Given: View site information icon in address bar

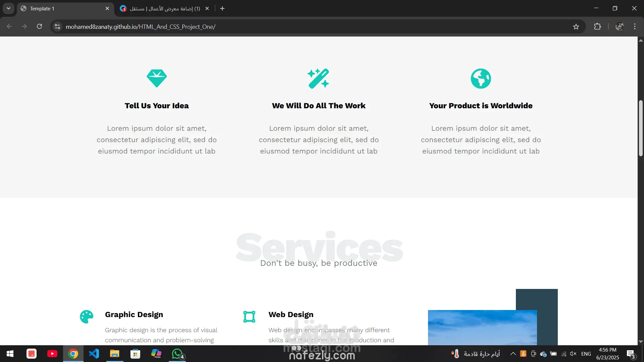Looking at the screenshot, I should coord(57,27).
